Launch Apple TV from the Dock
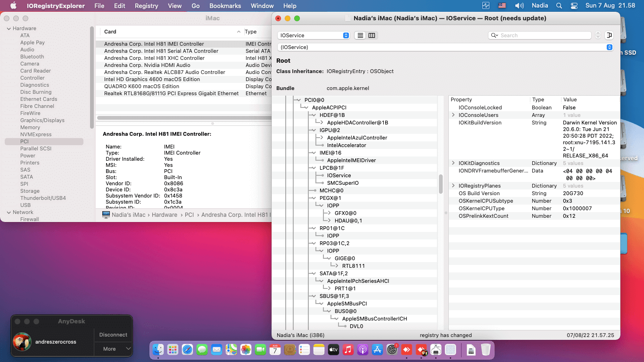644x362 pixels. pos(333,350)
